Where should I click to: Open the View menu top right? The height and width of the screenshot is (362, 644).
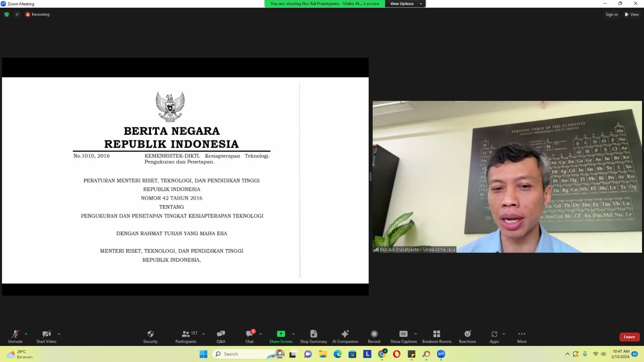tap(632, 14)
